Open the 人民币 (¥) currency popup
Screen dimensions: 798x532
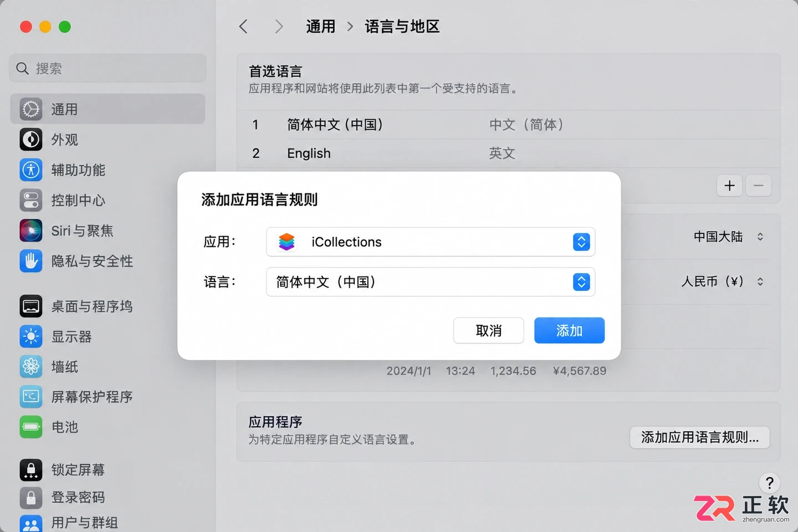(x=723, y=282)
